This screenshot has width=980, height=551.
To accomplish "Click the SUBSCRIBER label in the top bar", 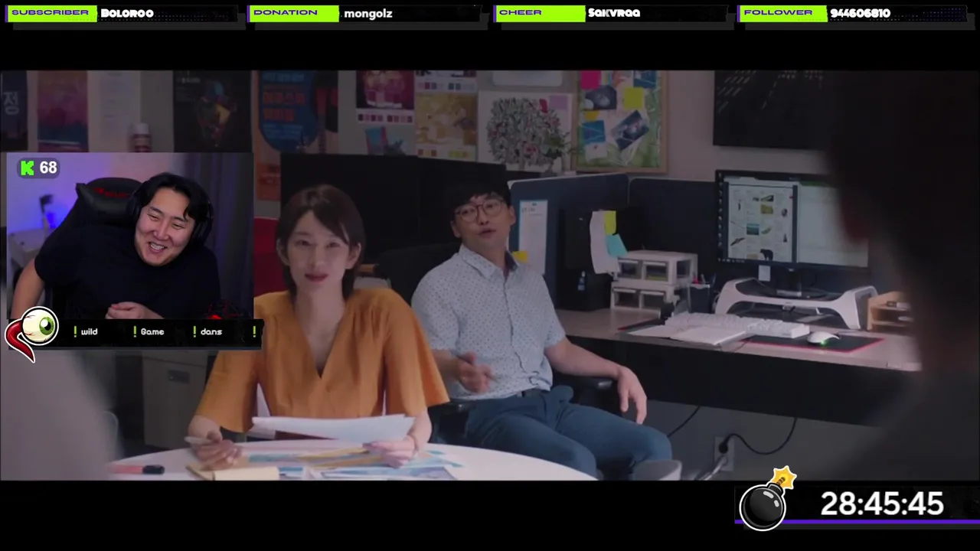I will [51, 13].
